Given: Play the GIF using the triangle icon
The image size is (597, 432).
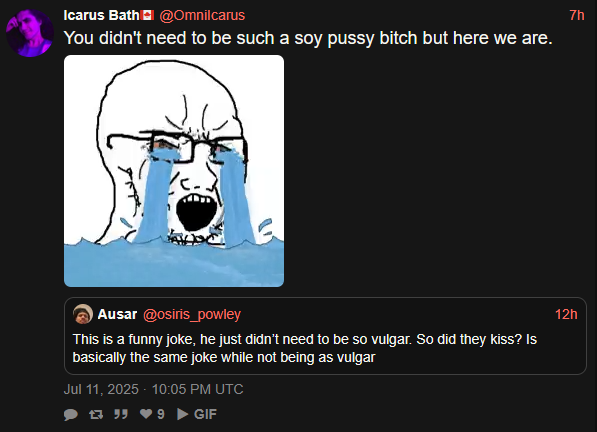Looking at the screenshot, I should (x=182, y=414).
